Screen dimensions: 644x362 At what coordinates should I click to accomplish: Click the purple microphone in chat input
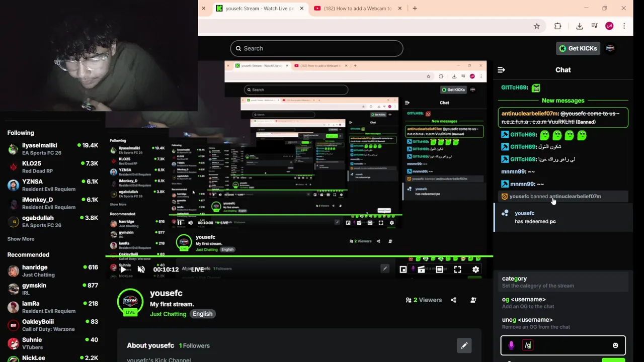click(511, 345)
